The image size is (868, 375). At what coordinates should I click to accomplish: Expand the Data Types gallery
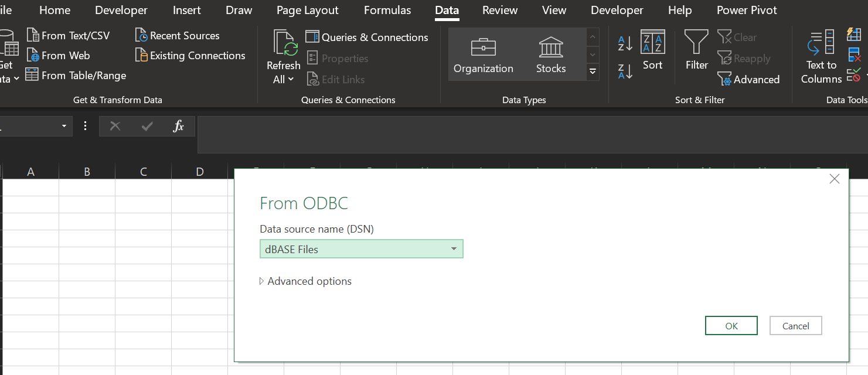593,71
